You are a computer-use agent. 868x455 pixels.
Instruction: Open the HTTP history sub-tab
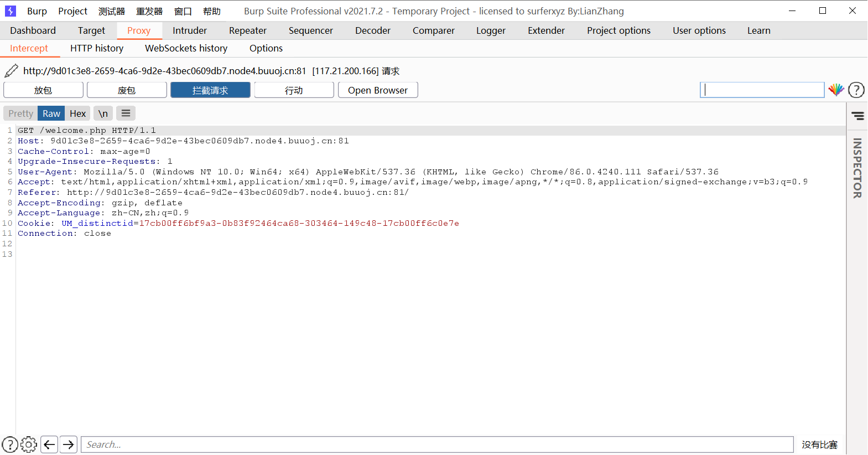click(97, 48)
